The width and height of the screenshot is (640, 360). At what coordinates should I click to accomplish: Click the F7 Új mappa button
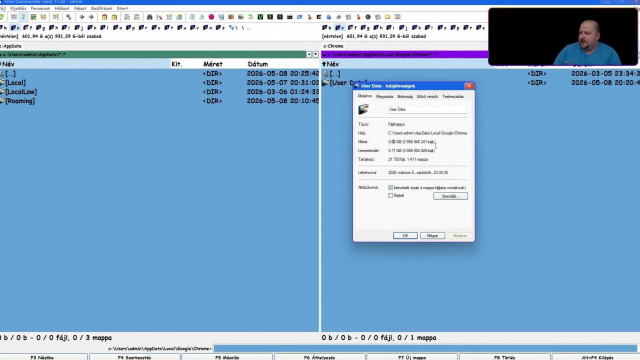click(x=412, y=357)
